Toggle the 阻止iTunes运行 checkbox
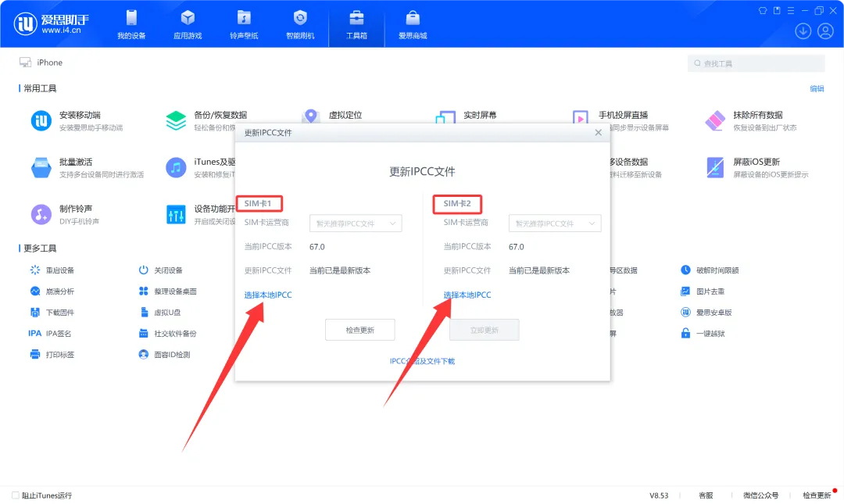 pos(16,495)
